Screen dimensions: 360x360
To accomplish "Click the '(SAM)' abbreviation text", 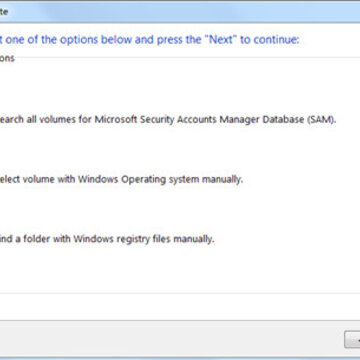I will coord(320,120).
